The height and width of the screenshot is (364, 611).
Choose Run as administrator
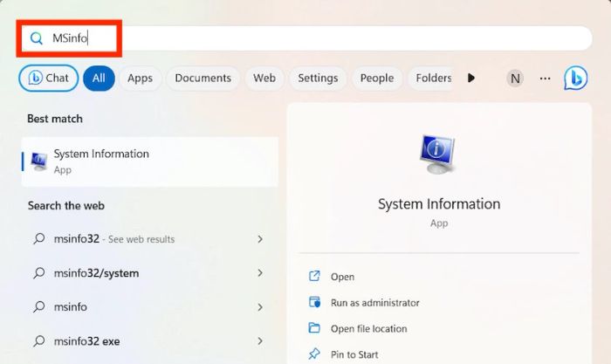374,303
